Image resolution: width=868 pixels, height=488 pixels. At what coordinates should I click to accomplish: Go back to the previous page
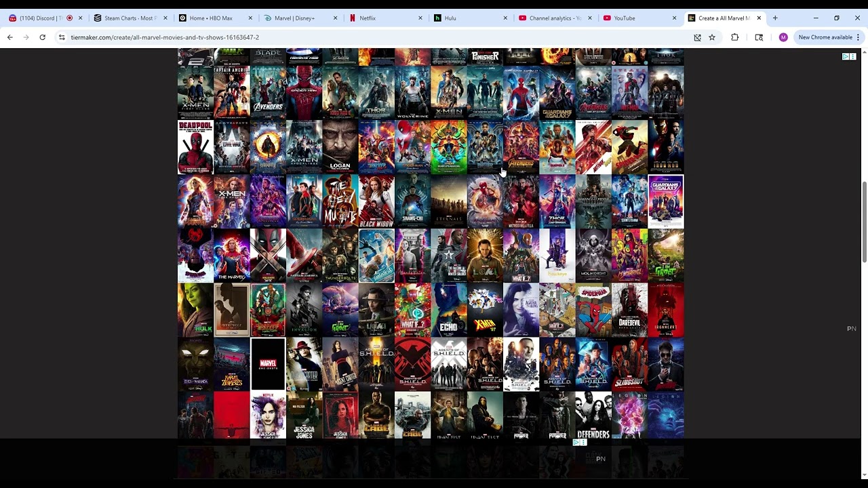pyautogui.click(x=10, y=37)
